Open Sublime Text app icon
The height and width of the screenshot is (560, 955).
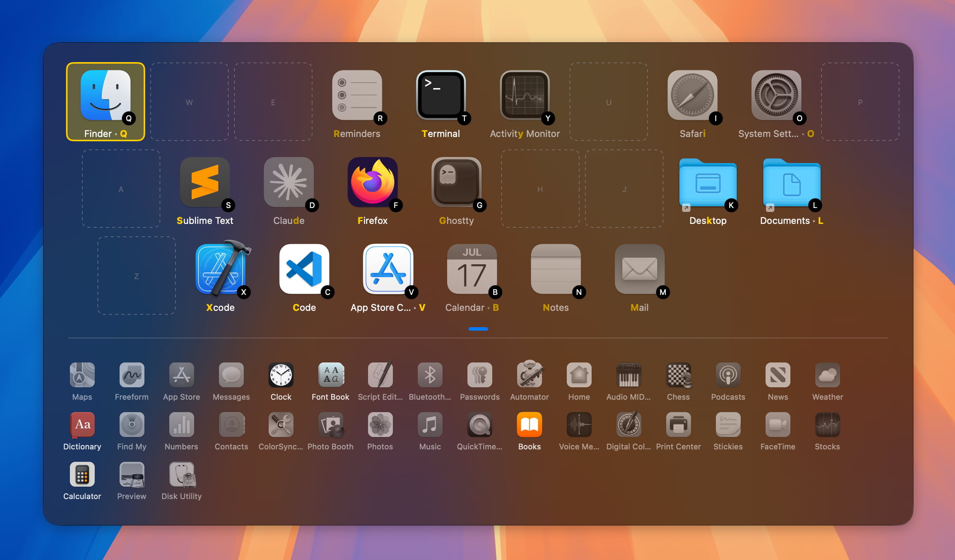205,182
